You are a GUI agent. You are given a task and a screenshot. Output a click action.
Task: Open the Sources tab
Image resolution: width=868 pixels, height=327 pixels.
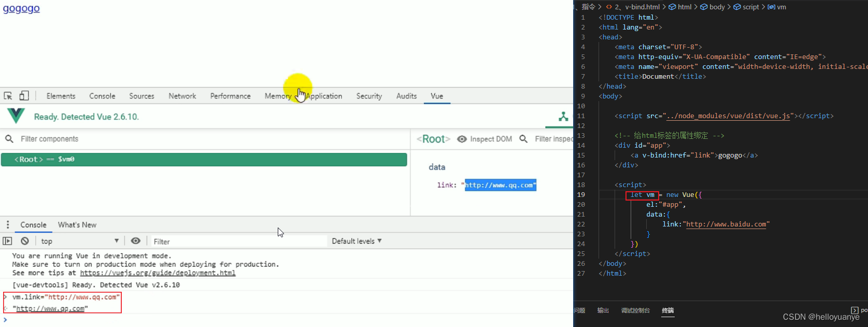[141, 96]
